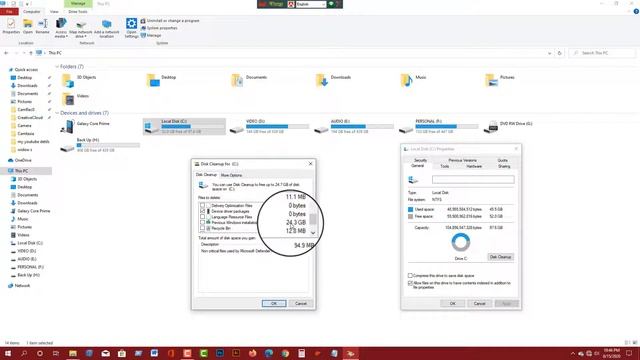Select the Pictures folder in Folders

[500, 80]
